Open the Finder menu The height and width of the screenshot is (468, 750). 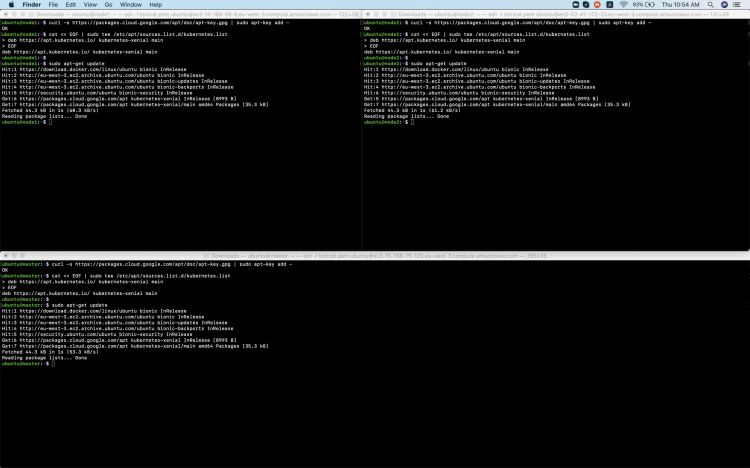pyautogui.click(x=31, y=4)
